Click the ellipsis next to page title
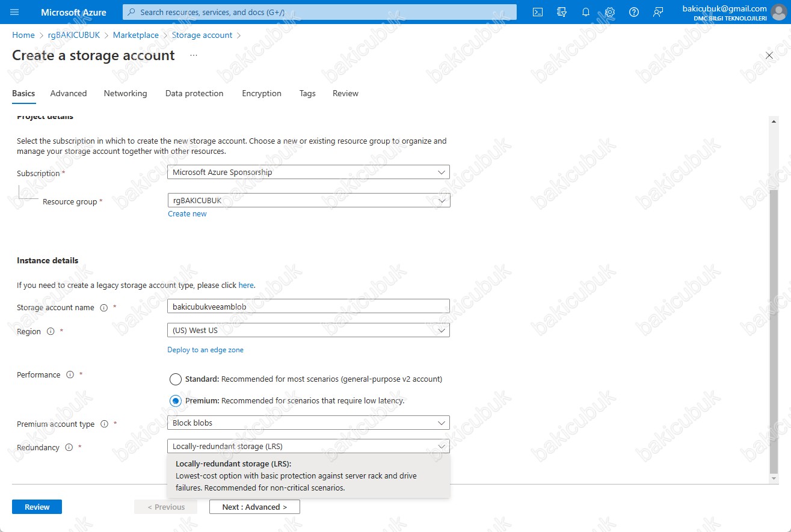 click(194, 55)
